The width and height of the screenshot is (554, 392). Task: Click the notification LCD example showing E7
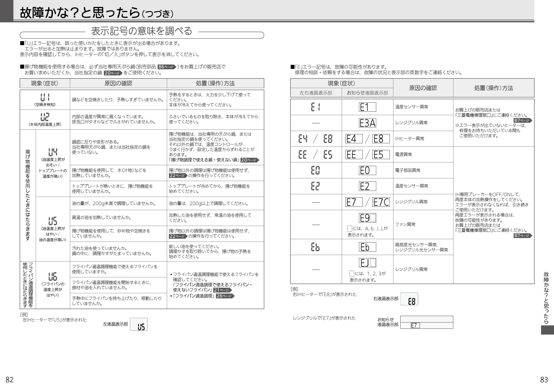427,322
